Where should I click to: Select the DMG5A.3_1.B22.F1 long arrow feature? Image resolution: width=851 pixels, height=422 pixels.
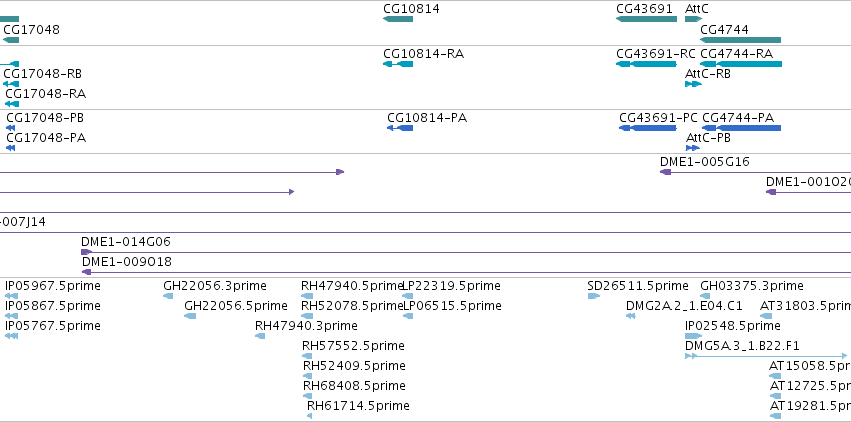(x=766, y=356)
